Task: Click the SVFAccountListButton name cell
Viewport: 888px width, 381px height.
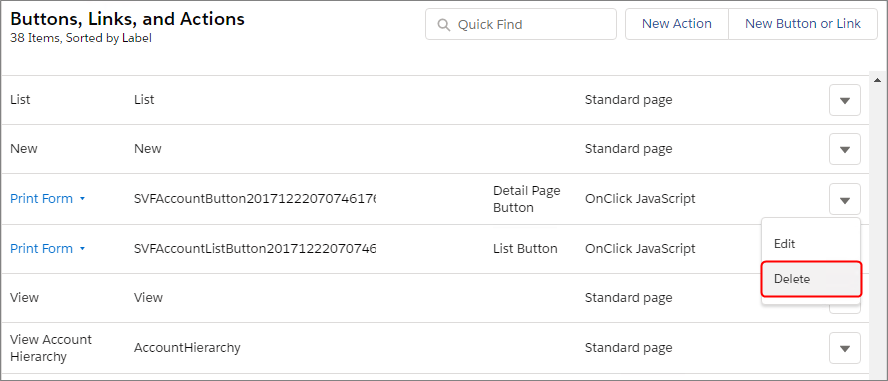Action: point(255,249)
